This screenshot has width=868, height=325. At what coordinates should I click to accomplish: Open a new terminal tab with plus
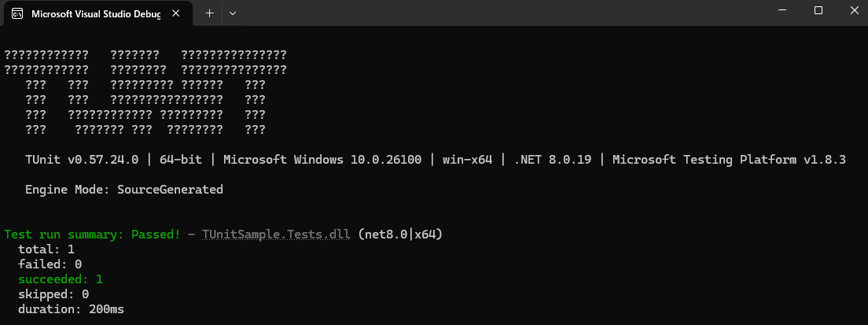(x=209, y=13)
